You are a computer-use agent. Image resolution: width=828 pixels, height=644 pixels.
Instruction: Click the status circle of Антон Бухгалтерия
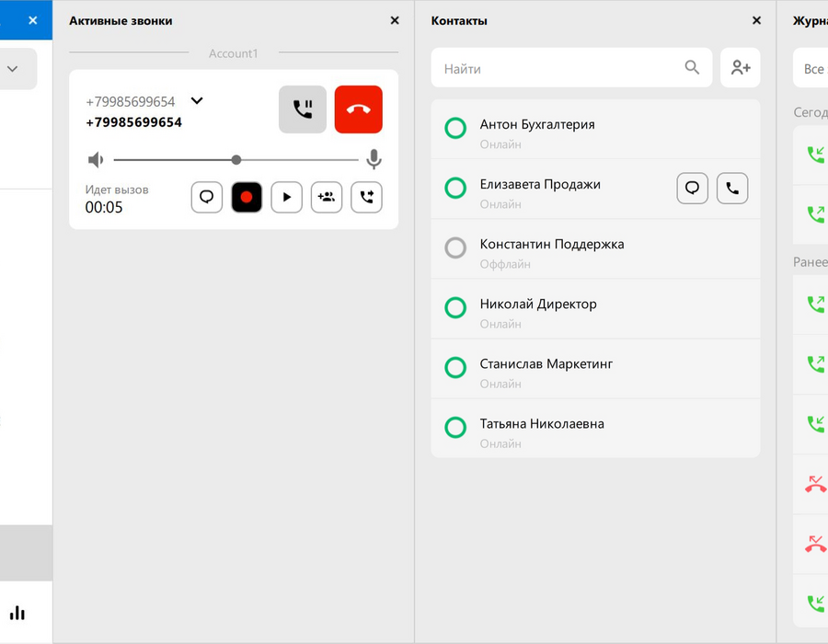pos(455,128)
